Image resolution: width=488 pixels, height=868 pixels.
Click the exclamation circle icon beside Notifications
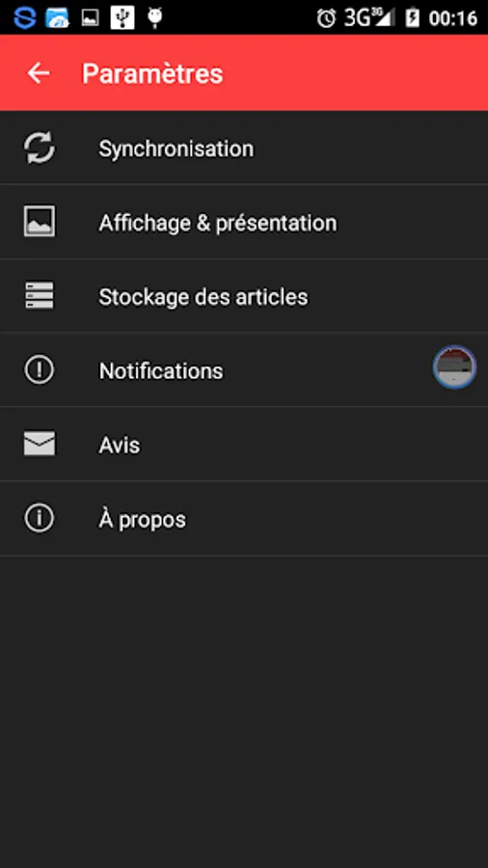(x=40, y=369)
